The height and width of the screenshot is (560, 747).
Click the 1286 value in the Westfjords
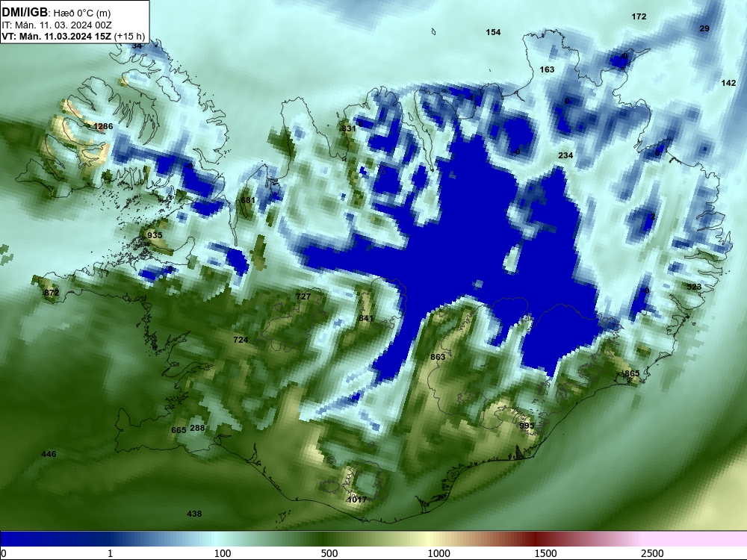(x=103, y=126)
